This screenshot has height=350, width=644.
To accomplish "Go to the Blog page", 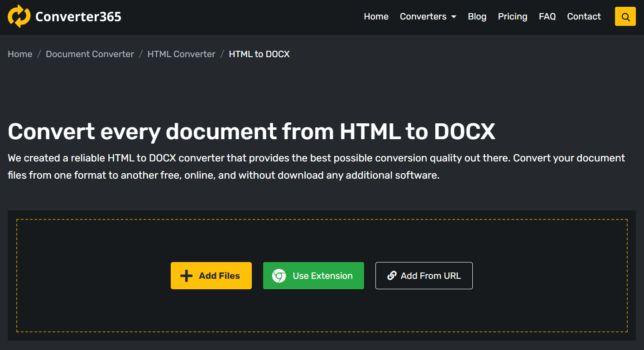I will point(477,17).
